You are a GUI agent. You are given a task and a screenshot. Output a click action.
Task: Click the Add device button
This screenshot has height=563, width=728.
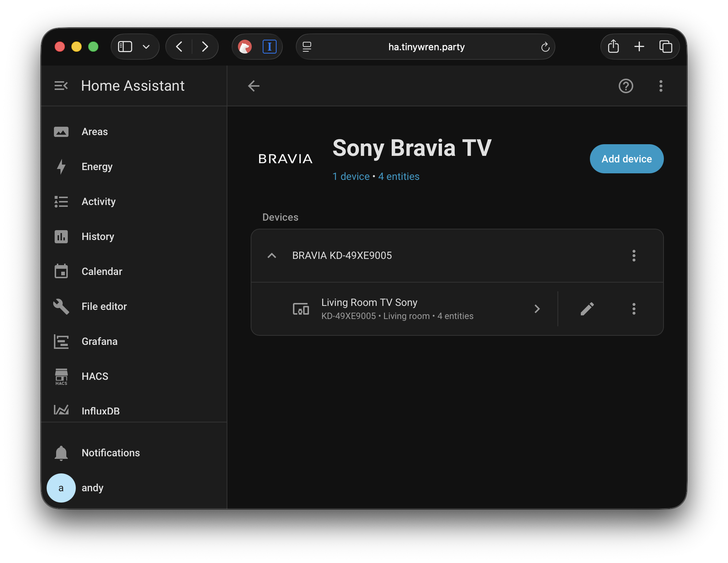626,158
